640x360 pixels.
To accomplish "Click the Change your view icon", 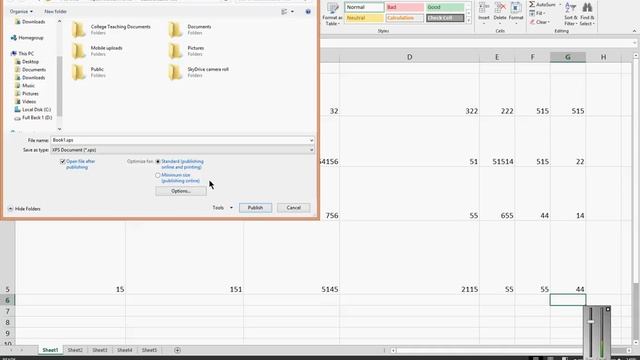I will [x=284, y=11].
